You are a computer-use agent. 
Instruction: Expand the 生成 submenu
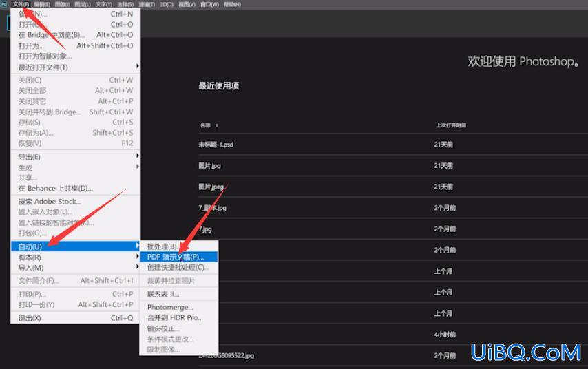[x=75, y=167]
